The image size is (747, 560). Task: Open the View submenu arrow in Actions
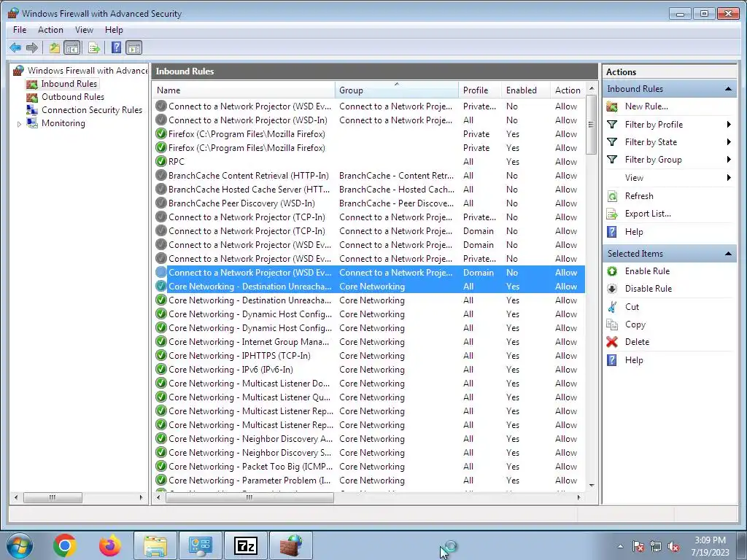(729, 178)
